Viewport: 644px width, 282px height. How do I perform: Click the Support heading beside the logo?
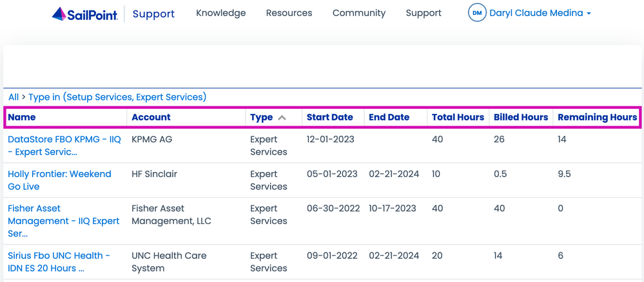pos(153,14)
